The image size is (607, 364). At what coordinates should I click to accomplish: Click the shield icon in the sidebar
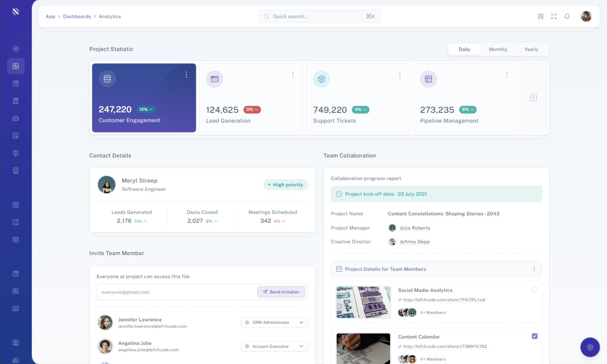pos(16,153)
